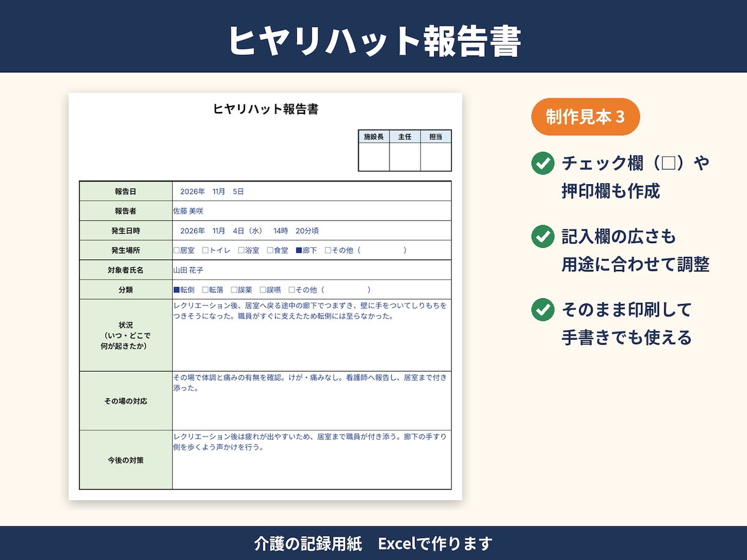Tick その他 checkbox in 分類 row
The image size is (747, 560).
pyautogui.click(x=291, y=289)
